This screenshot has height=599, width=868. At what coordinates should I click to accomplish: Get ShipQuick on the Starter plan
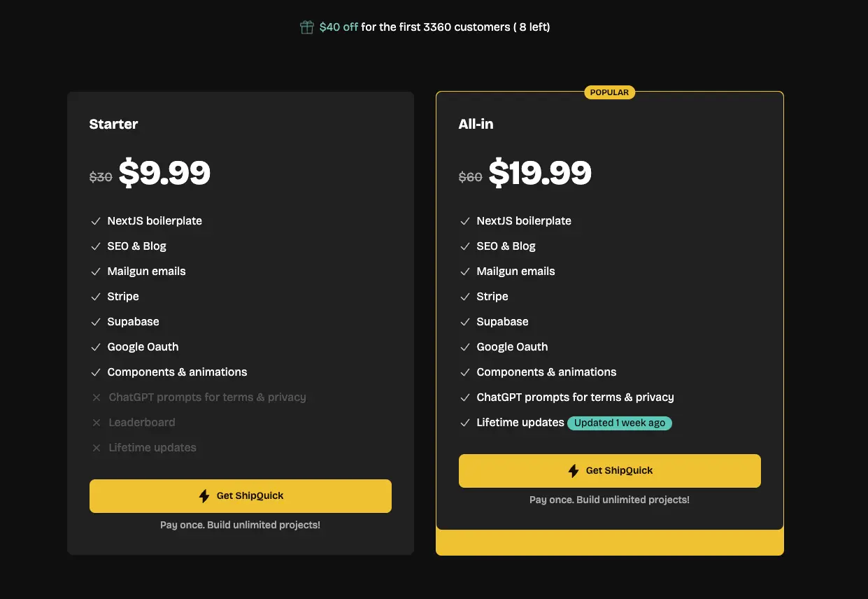[241, 496]
